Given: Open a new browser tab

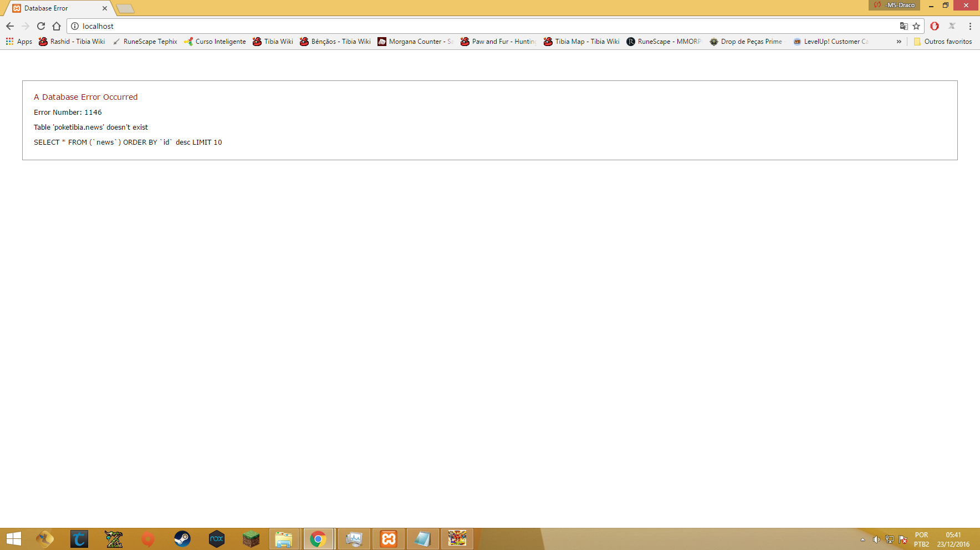Looking at the screenshot, I should click(125, 8).
